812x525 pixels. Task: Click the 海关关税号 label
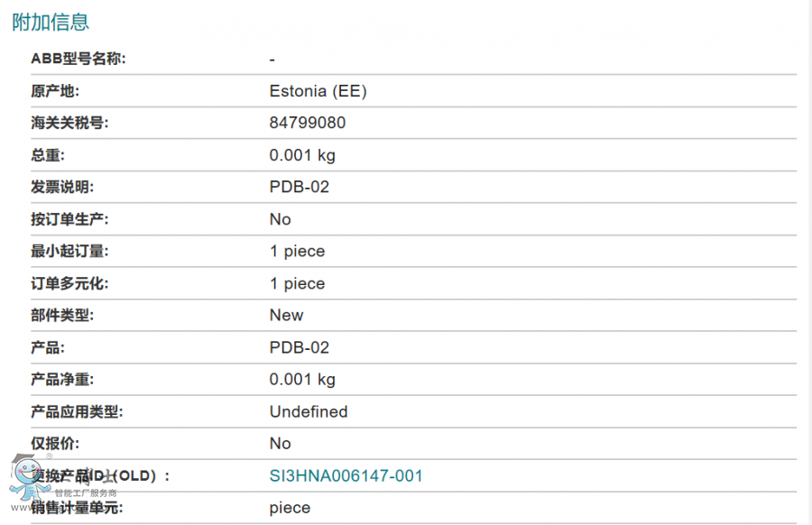[x=69, y=123]
